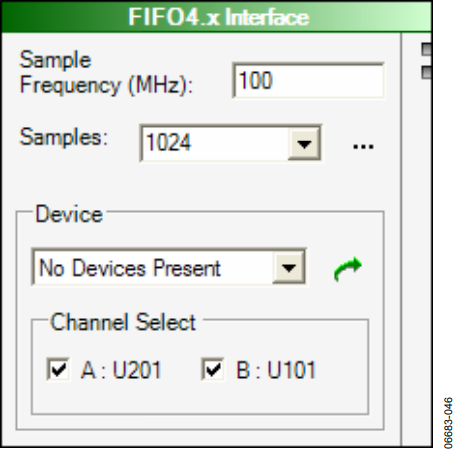
Task: Click the upper gray square at right edge
Action: pyautogui.click(x=427, y=49)
